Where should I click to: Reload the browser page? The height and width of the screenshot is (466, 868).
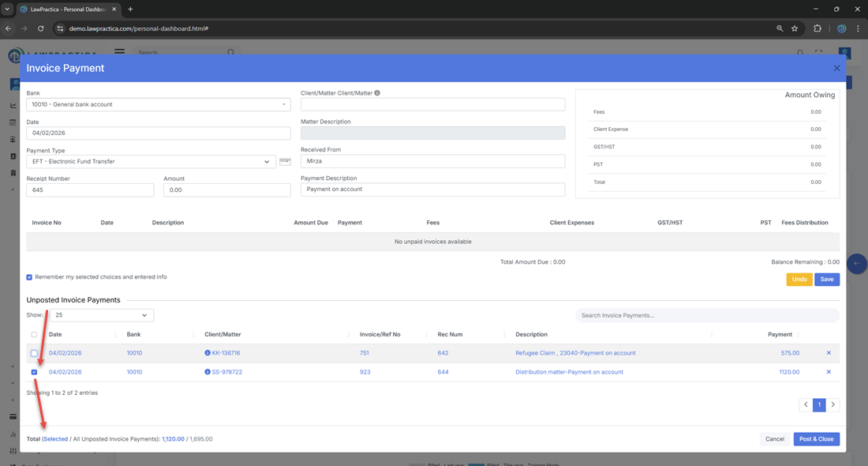pyautogui.click(x=41, y=28)
